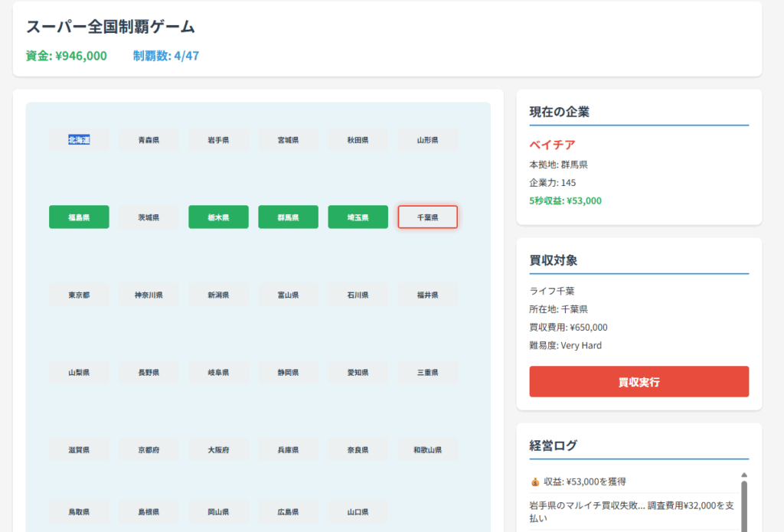Screen dimensions: 784x532
Task: Select the highlighted 千葉県 tile
Action: (427, 217)
